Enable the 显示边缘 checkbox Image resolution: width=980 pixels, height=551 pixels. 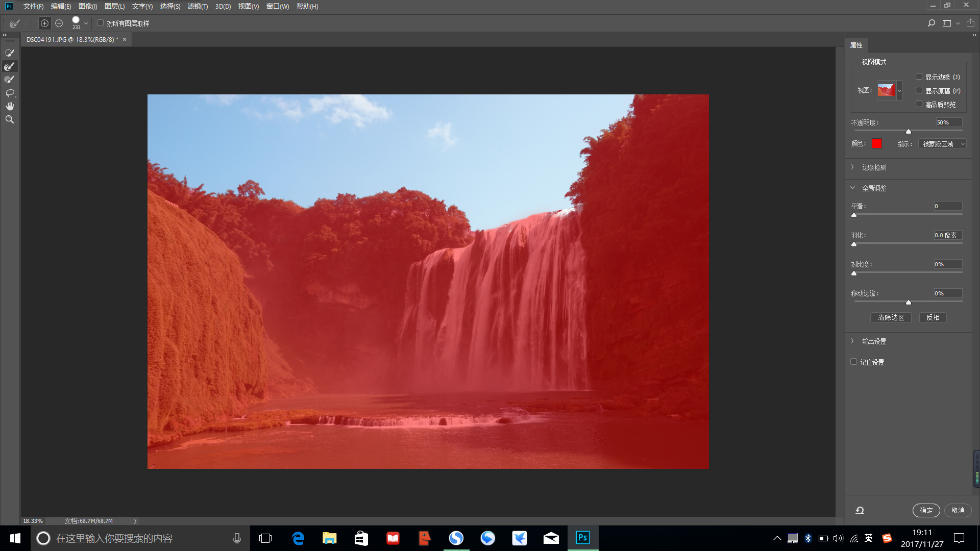919,77
